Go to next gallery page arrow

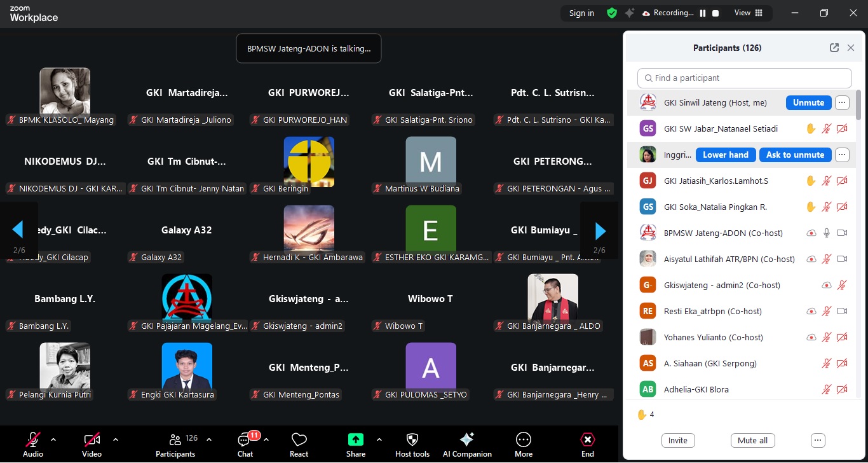click(599, 230)
